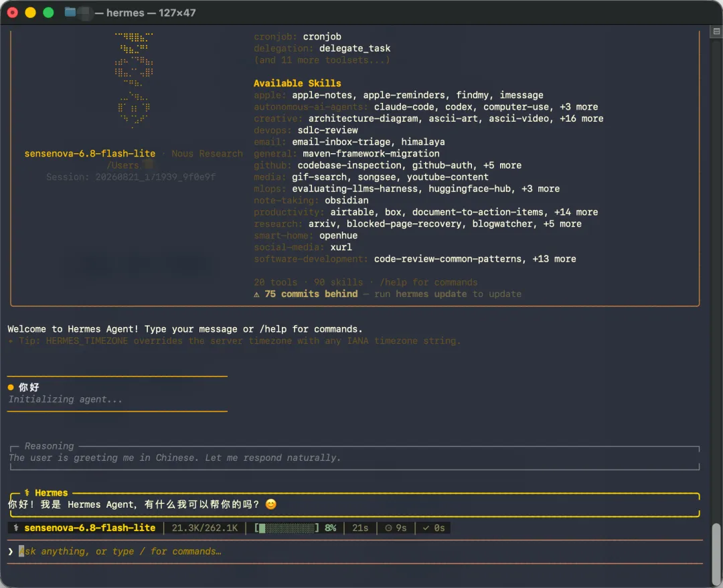The image size is (723, 588).
Task: Click the 'codebase-inspection' skill name
Action: point(349,165)
